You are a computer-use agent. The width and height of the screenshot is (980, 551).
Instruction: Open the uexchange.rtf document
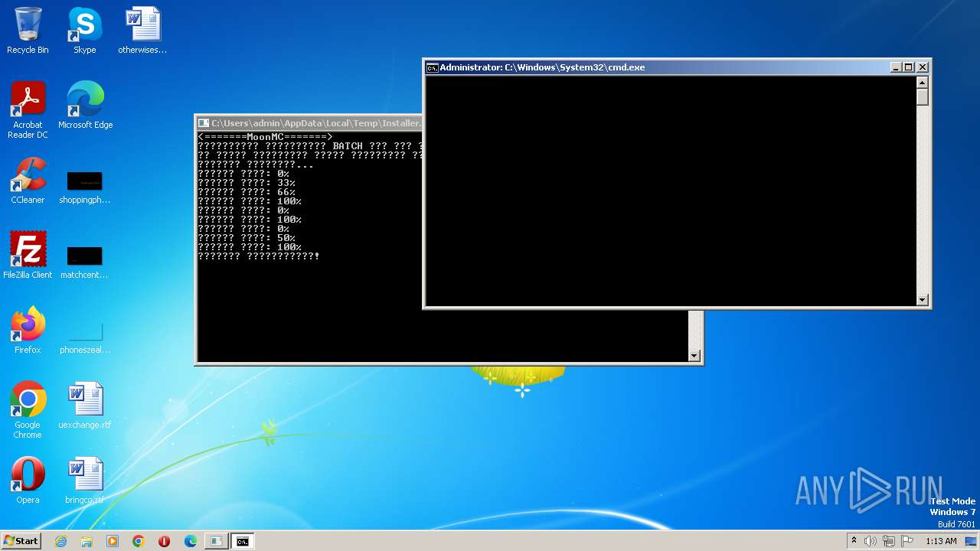85,406
